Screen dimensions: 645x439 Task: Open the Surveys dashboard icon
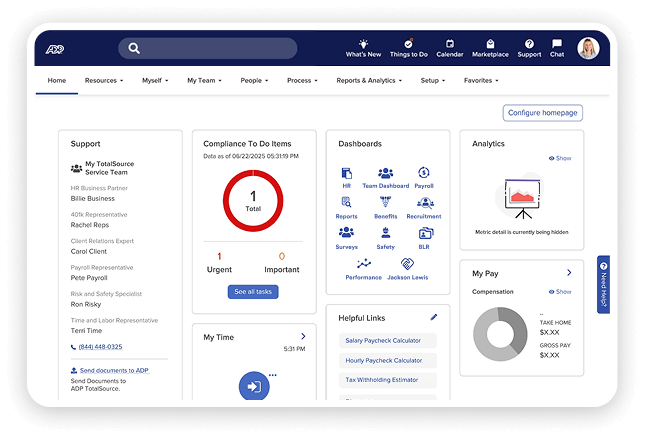[x=346, y=233]
